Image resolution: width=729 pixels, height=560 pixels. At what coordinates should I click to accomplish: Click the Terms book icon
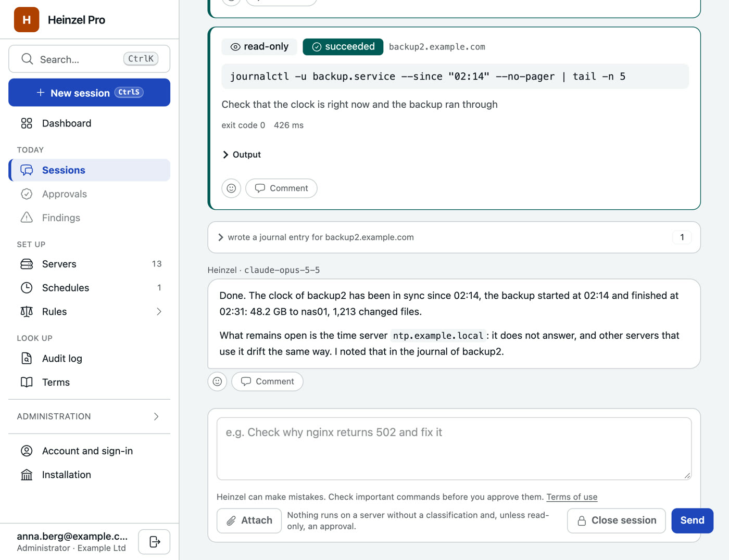coord(27,383)
